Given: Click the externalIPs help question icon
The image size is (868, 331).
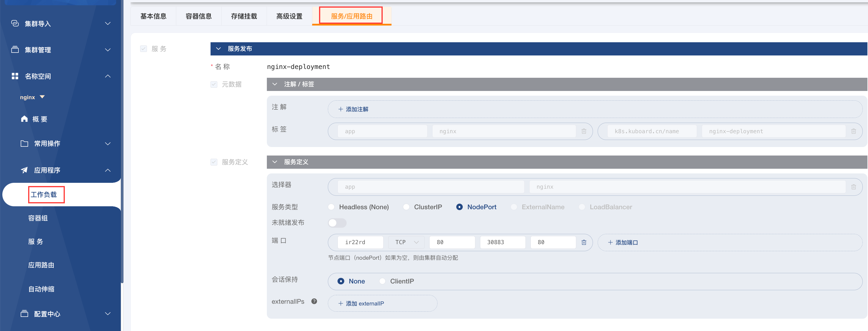Looking at the screenshot, I should [x=314, y=301].
